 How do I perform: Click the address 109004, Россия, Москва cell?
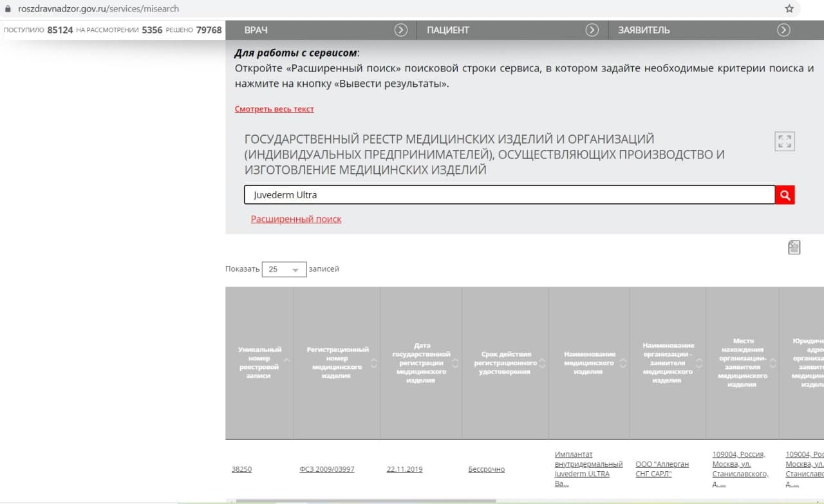click(x=740, y=469)
